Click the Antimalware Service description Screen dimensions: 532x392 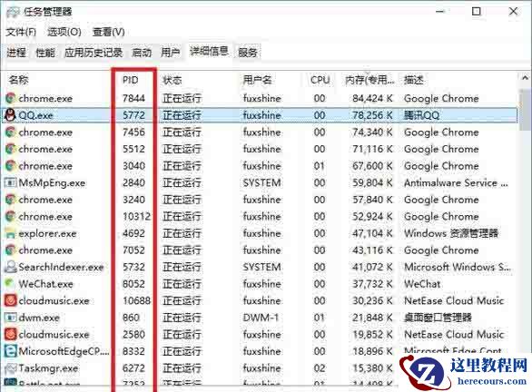(456, 182)
